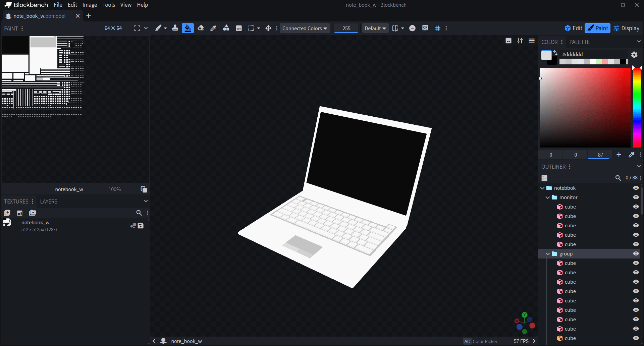Collapse the Color panel chevron
Image resolution: width=644 pixels, height=346 pixels.
pos(639,42)
